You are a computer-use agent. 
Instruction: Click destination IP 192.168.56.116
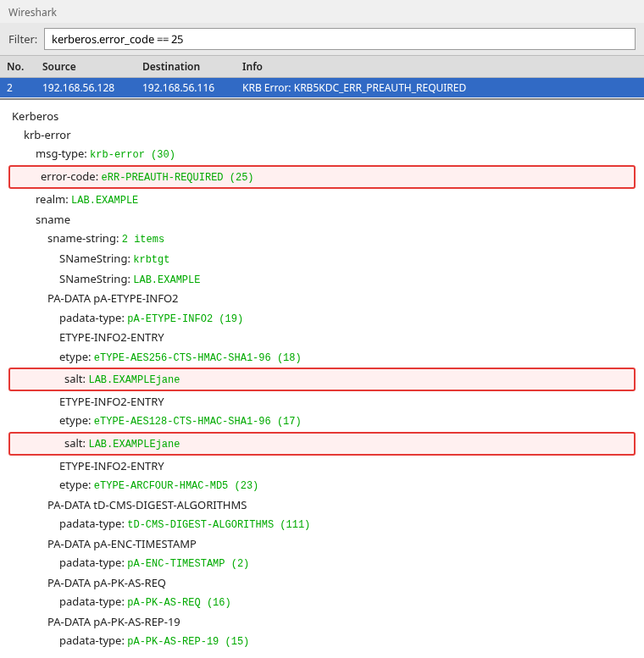point(179,88)
